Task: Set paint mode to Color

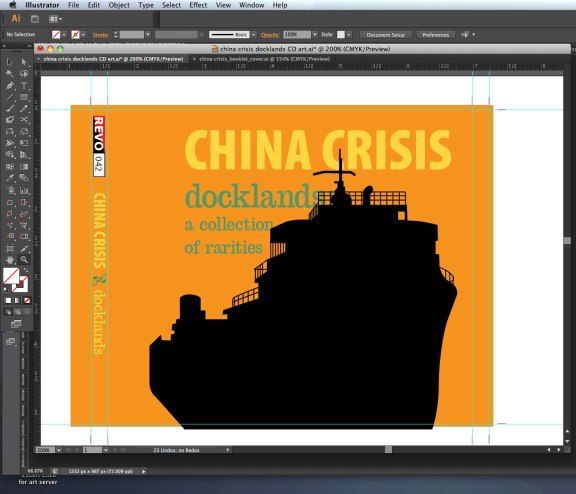Action: pos(8,300)
